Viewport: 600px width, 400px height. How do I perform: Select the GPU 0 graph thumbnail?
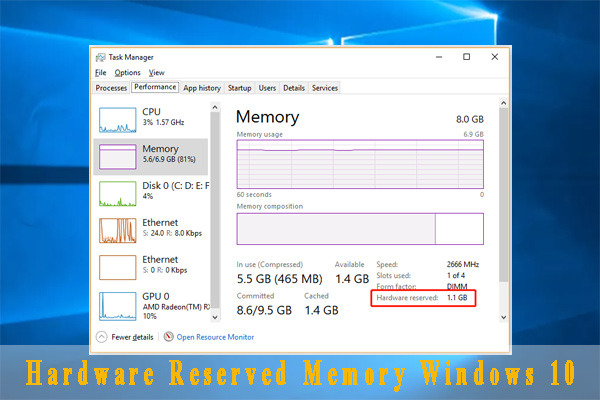[x=117, y=306]
